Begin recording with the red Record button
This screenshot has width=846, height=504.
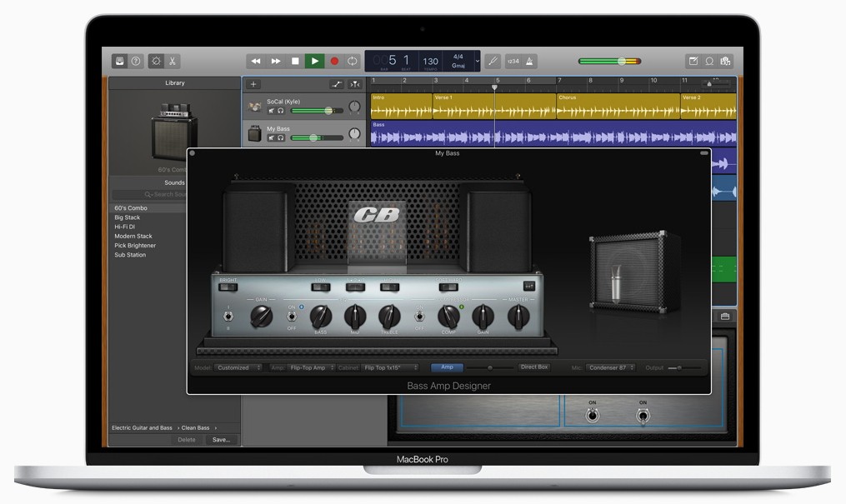tap(334, 61)
